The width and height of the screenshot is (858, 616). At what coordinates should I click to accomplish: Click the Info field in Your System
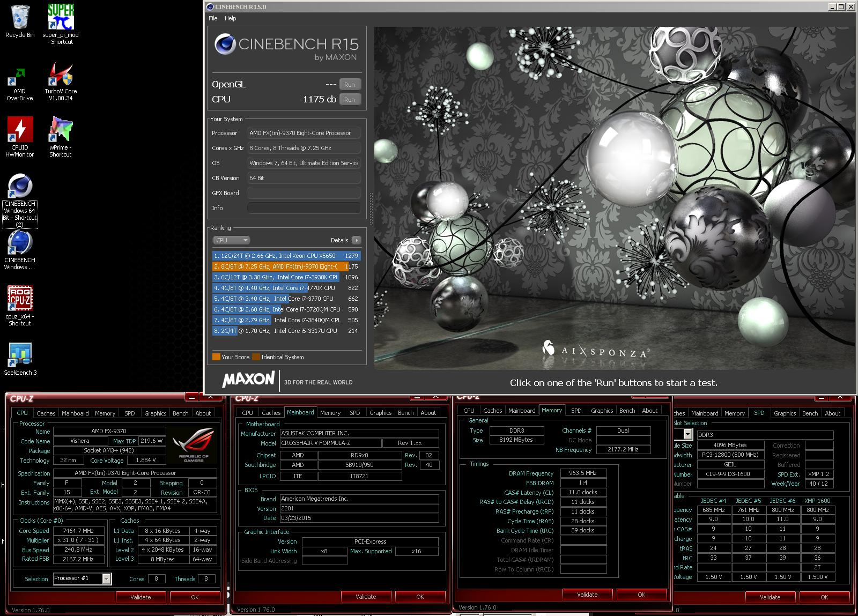click(304, 208)
